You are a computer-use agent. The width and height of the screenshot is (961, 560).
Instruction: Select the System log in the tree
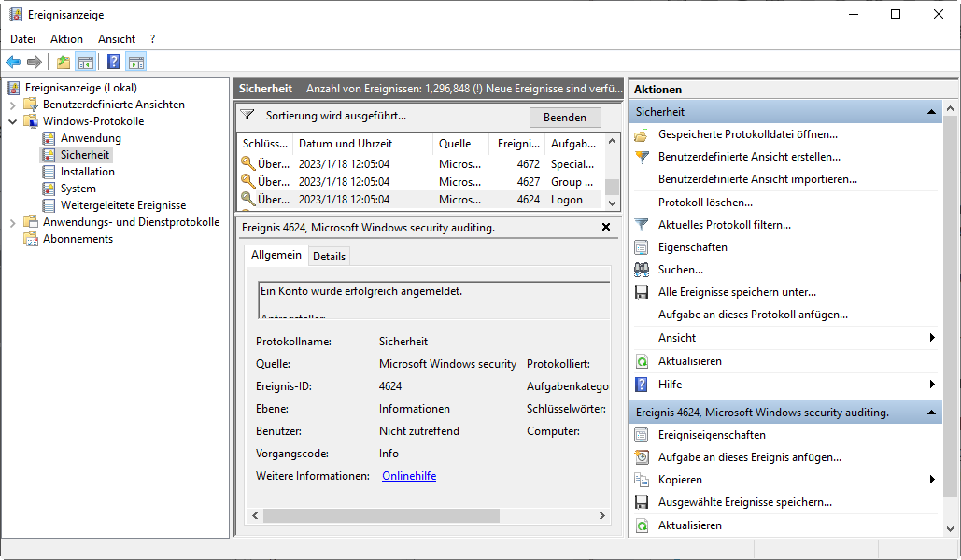coord(78,189)
